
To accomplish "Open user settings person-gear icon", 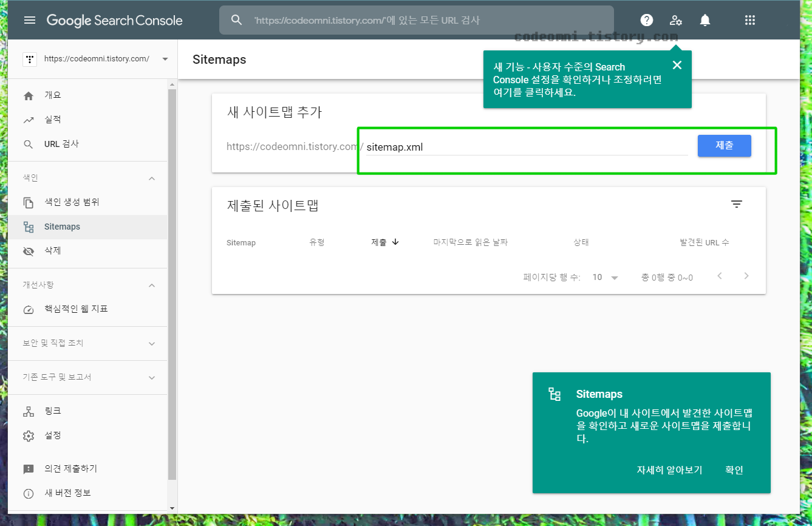I will tap(676, 20).
